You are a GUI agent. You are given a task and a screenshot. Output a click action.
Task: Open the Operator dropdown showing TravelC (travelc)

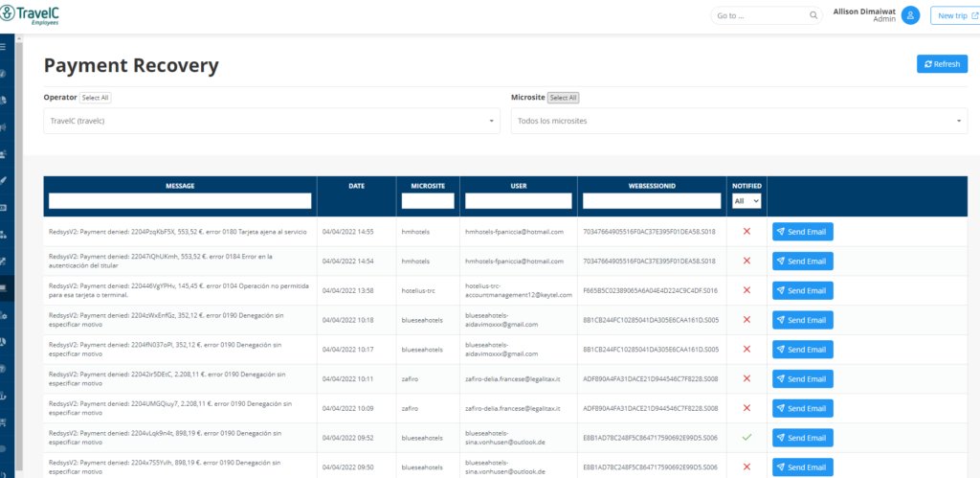click(x=272, y=121)
